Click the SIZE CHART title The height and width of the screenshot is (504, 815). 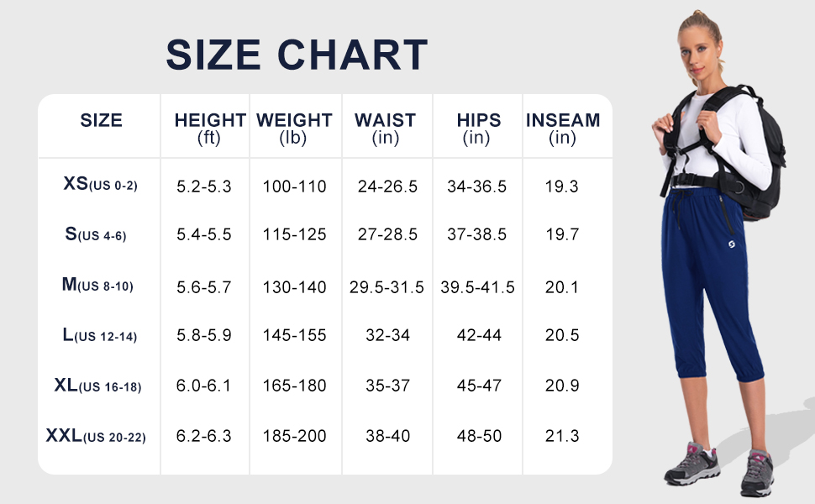click(297, 55)
